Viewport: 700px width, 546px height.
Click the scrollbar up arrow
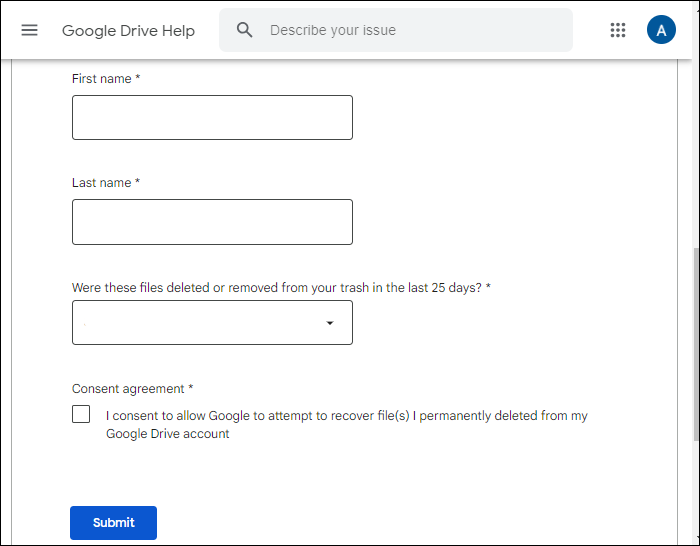(695, 66)
